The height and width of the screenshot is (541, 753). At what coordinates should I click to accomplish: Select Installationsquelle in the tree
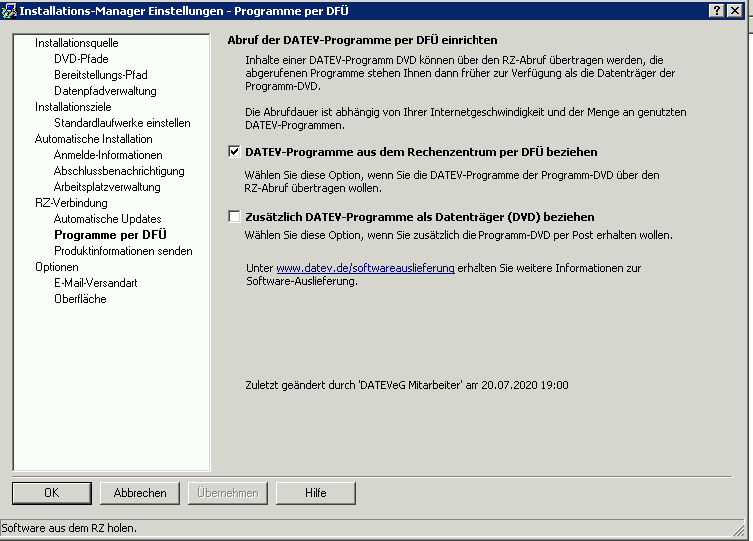point(76,43)
